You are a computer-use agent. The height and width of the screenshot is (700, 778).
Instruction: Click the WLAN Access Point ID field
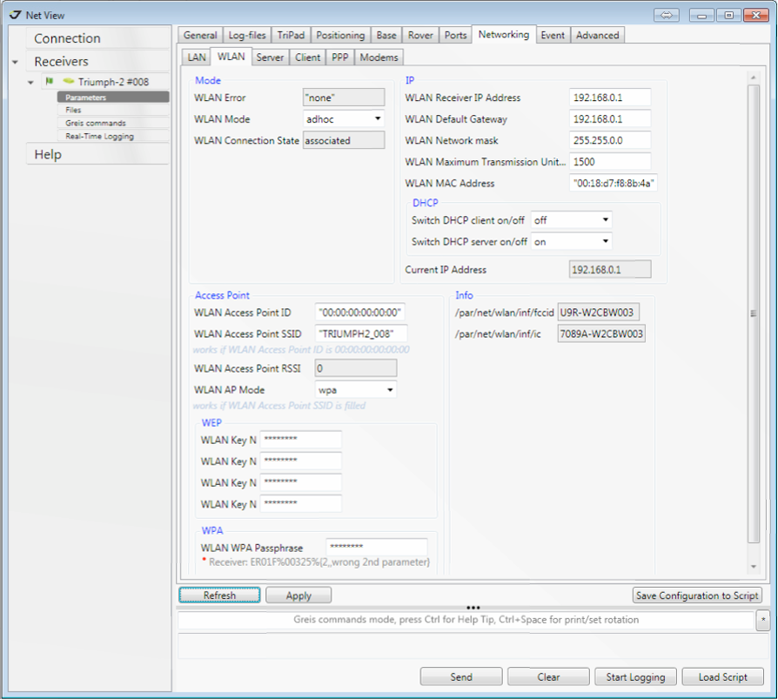click(359, 313)
